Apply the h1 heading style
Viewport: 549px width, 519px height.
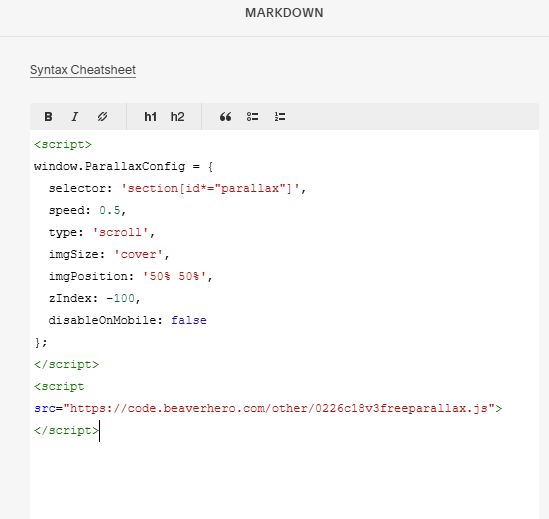pyautogui.click(x=151, y=117)
